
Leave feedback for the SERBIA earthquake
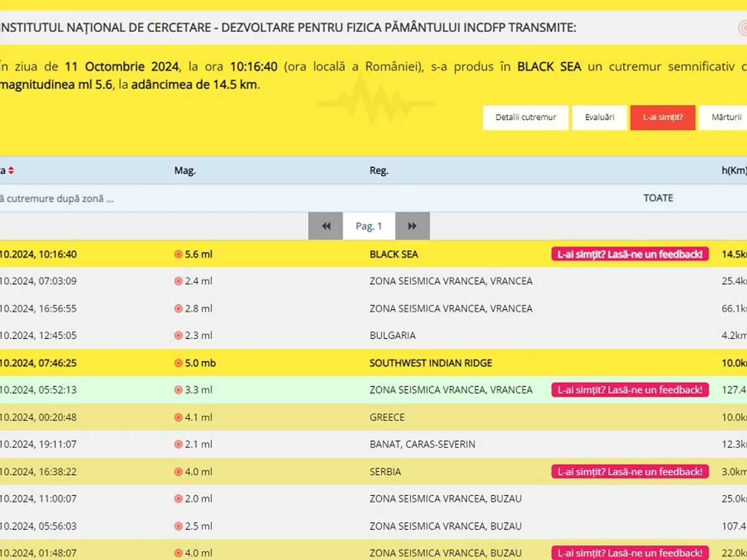[x=630, y=472]
